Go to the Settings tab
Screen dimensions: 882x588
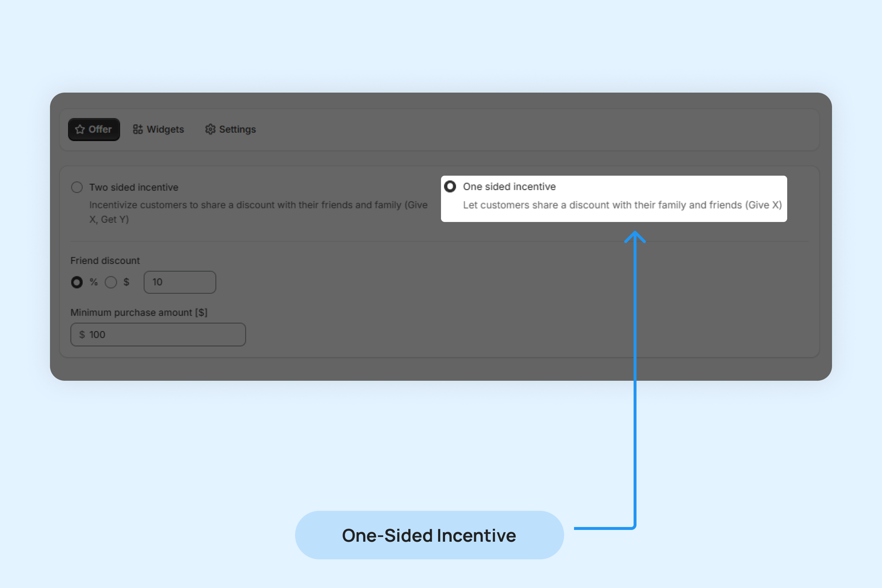pos(231,129)
